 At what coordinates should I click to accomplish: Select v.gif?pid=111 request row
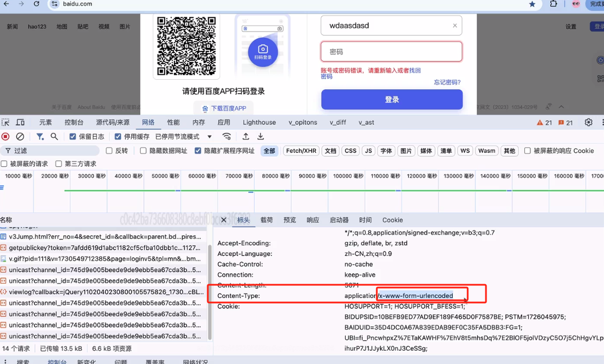click(x=103, y=259)
